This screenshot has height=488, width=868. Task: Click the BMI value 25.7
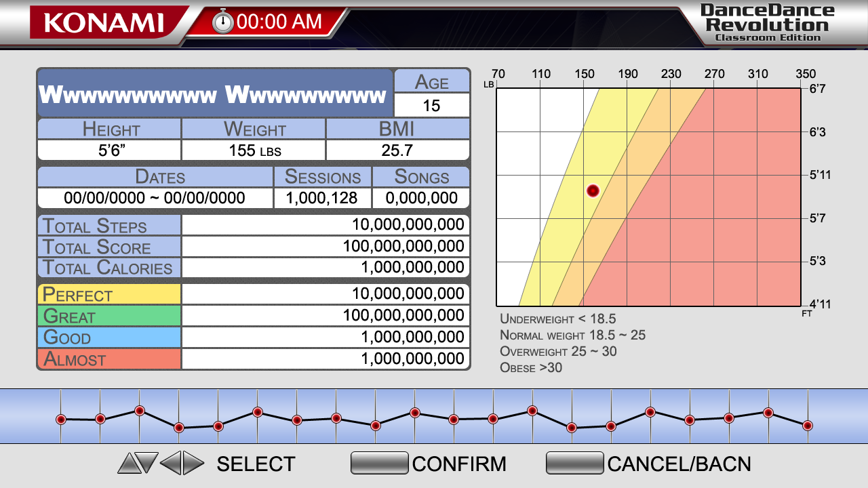coord(397,150)
